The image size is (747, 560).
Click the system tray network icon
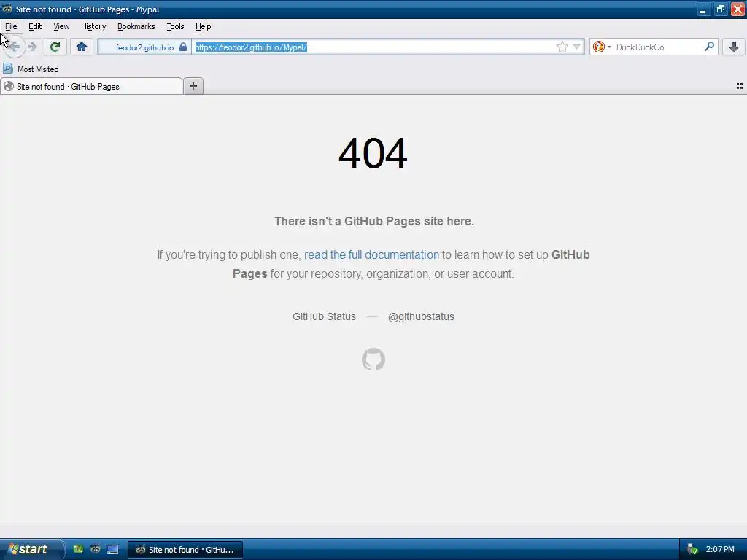pyautogui.click(x=692, y=550)
